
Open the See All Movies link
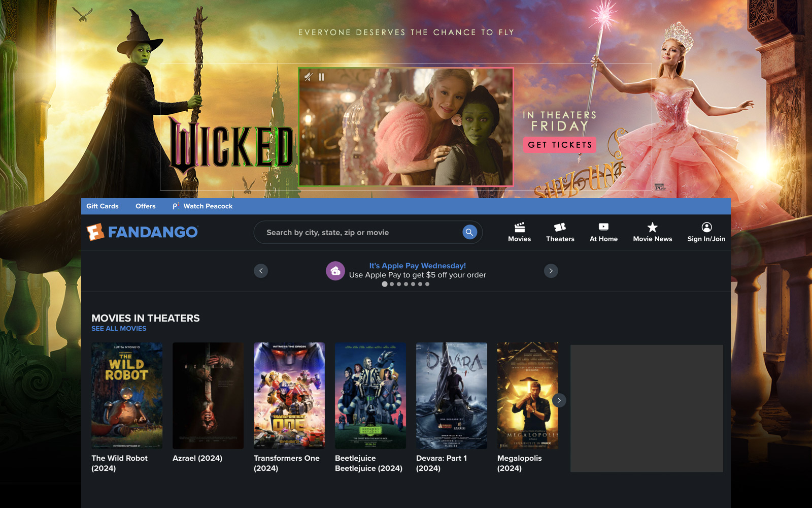coord(119,329)
